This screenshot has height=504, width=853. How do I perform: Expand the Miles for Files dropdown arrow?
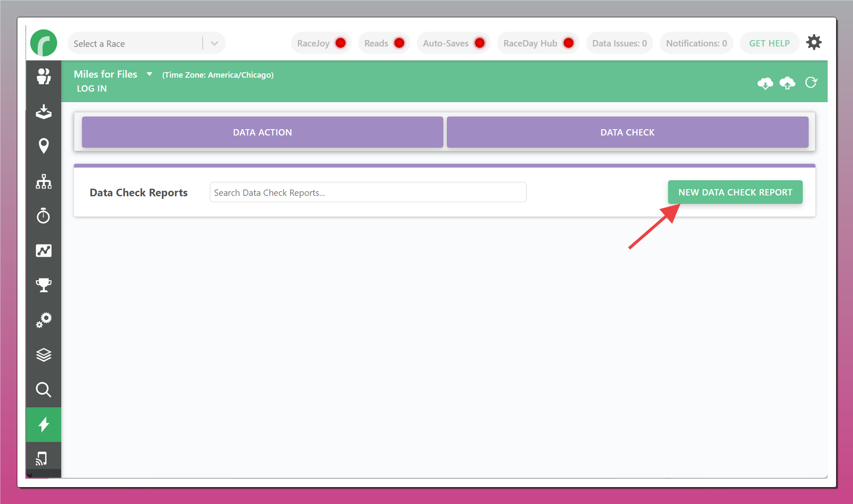(x=149, y=74)
